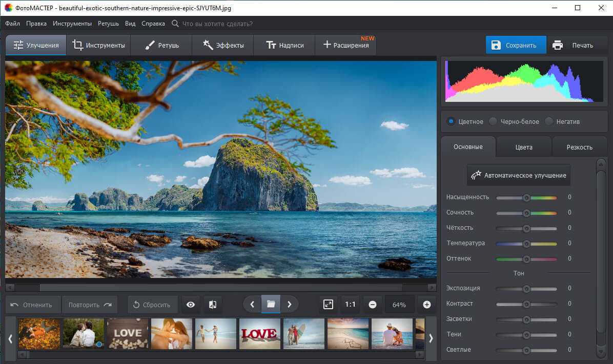Viewport: 613px width, 364px height.
Task: Zoom out with the minus icon
Action: 373,305
